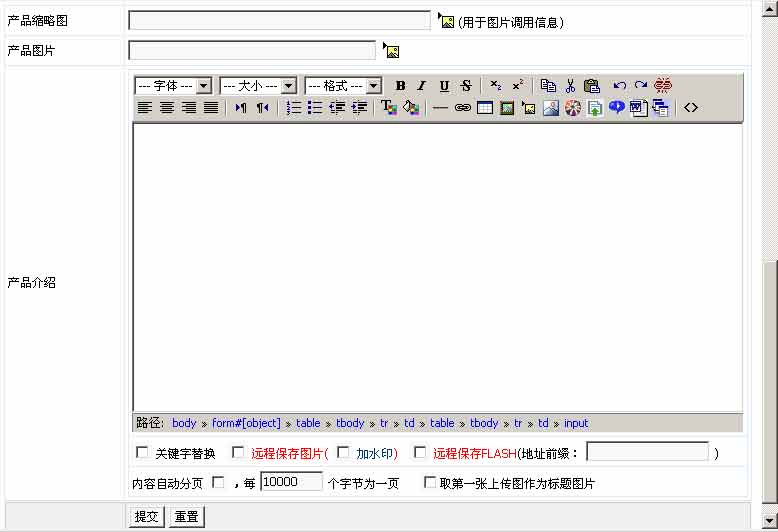Click inside the 产品介绍 editor area

(x=438, y=268)
